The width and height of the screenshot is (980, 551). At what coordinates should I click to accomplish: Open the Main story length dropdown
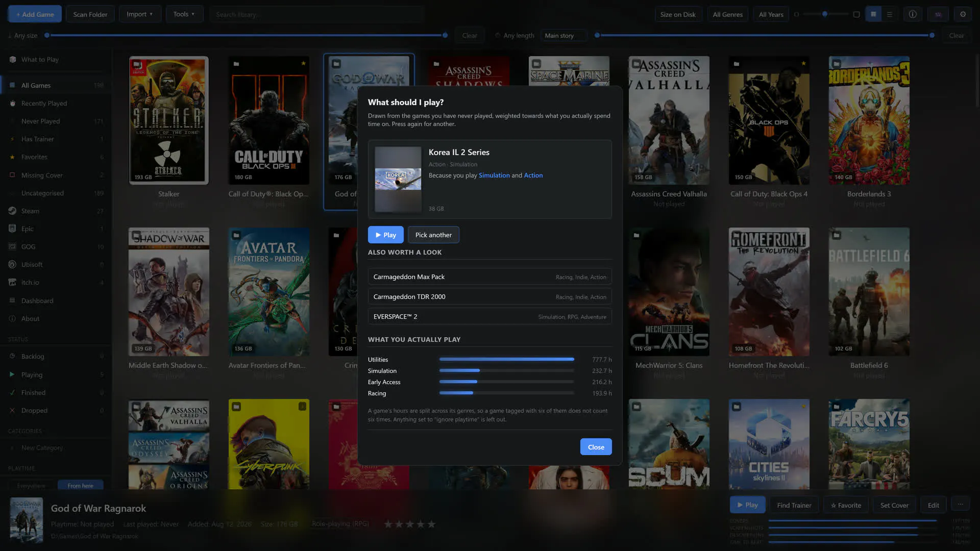tap(563, 35)
